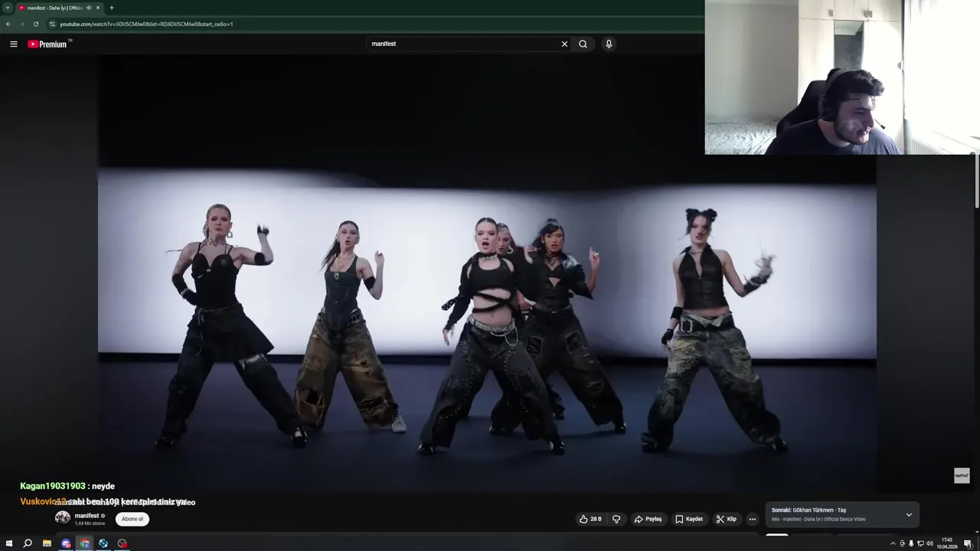Reload the page
This screenshot has height=551, width=980.
[x=35, y=24]
